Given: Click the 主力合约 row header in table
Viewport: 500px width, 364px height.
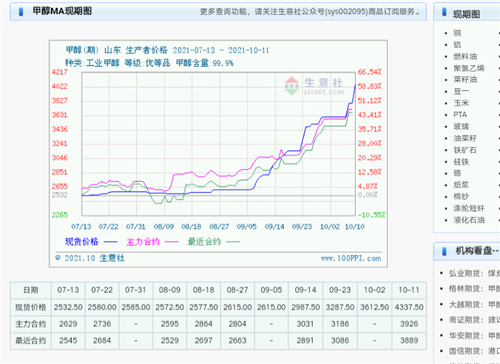Looking at the screenshot, I should tap(31, 324).
